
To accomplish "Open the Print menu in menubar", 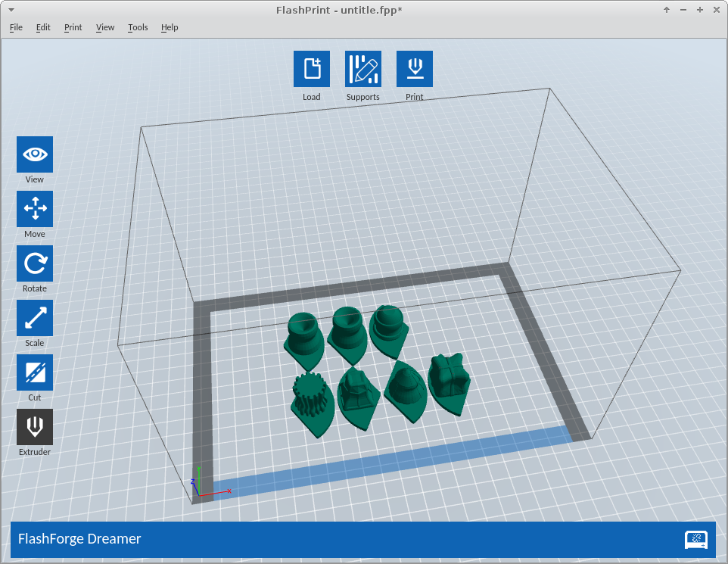I will point(73,27).
